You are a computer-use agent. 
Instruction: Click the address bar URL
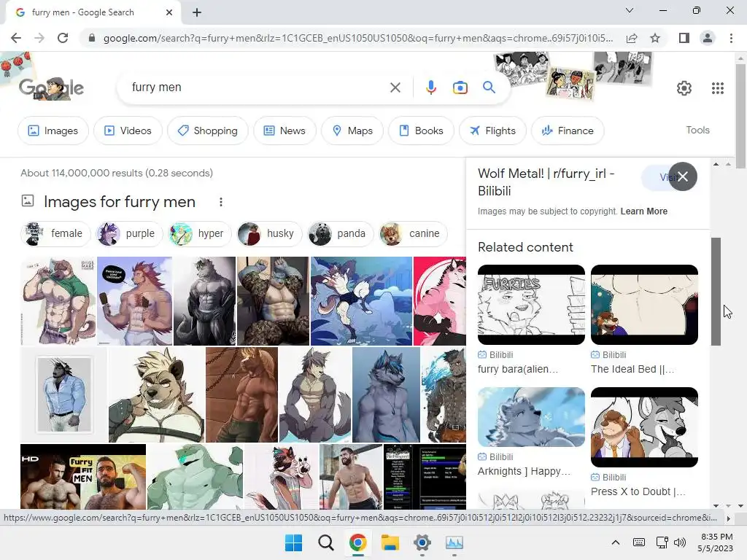(357, 38)
